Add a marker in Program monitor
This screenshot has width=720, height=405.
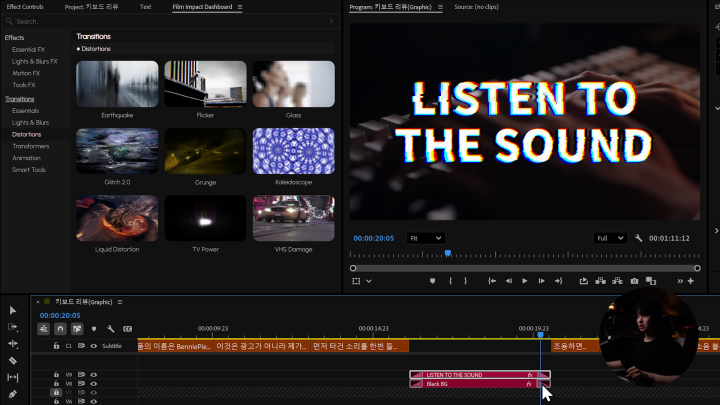(433, 281)
